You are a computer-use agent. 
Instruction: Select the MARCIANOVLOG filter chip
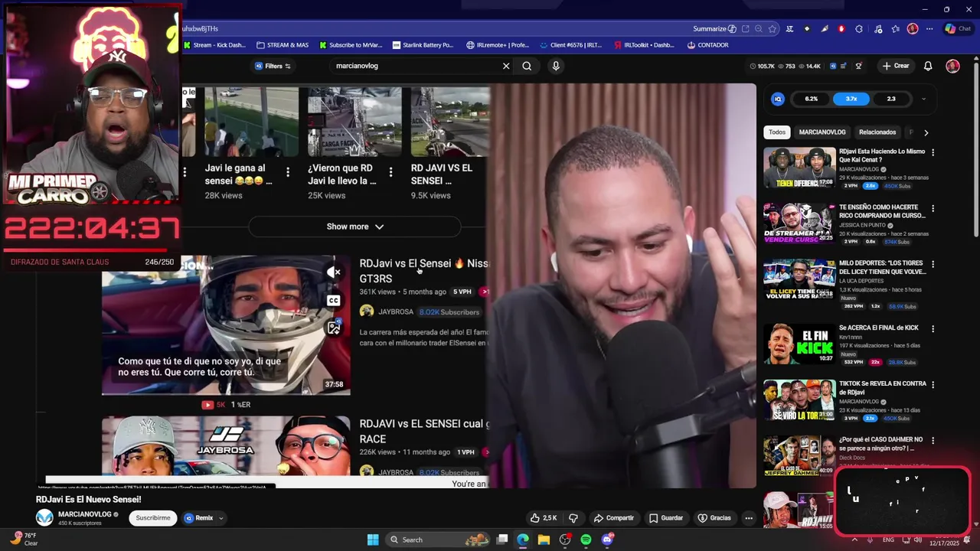point(822,132)
